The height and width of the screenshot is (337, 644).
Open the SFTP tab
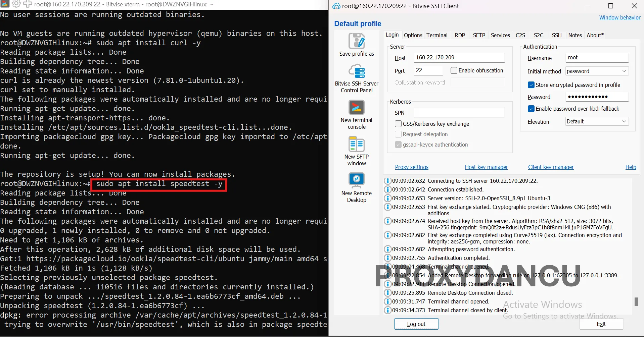click(x=479, y=35)
